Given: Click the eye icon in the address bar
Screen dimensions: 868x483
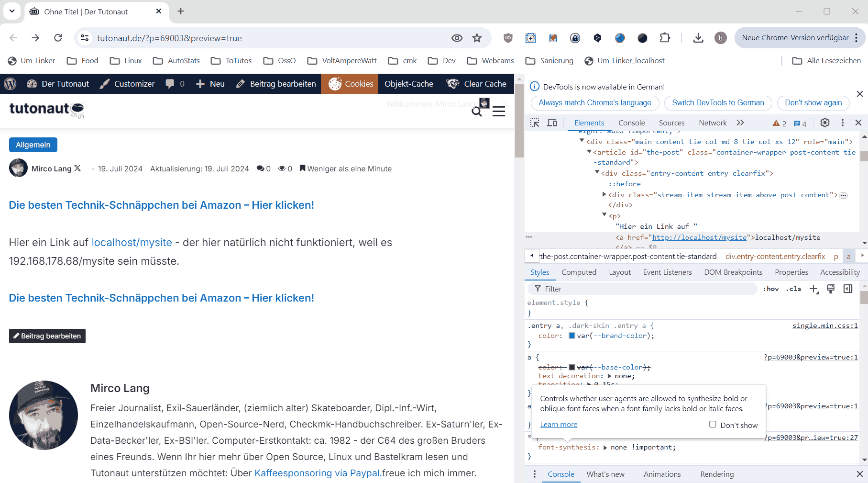Looking at the screenshot, I should point(457,38).
